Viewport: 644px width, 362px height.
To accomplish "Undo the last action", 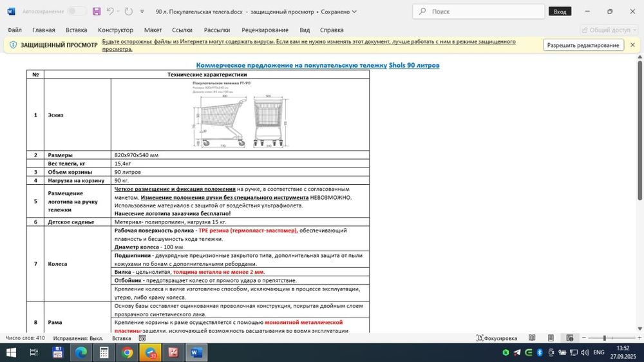I will click(110, 12).
